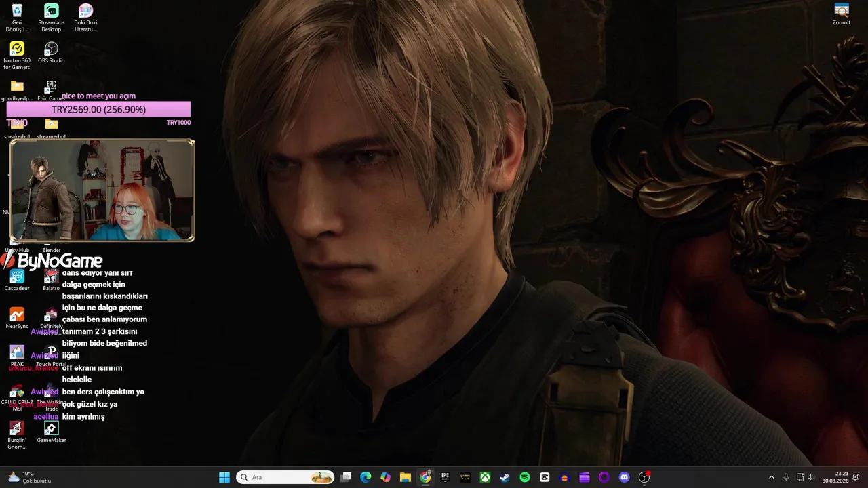The width and height of the screenshot is (868, 488).
Task: Switch to Google Chrome in the taskbar
Action: pos(425,477)
